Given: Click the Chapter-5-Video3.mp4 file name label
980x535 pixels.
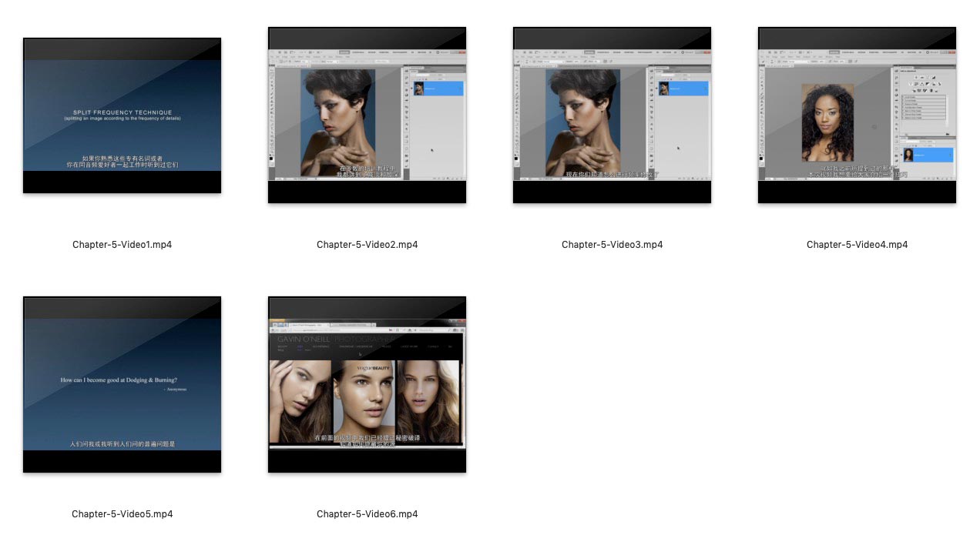Looking at the screenshot, I should 612,245.
